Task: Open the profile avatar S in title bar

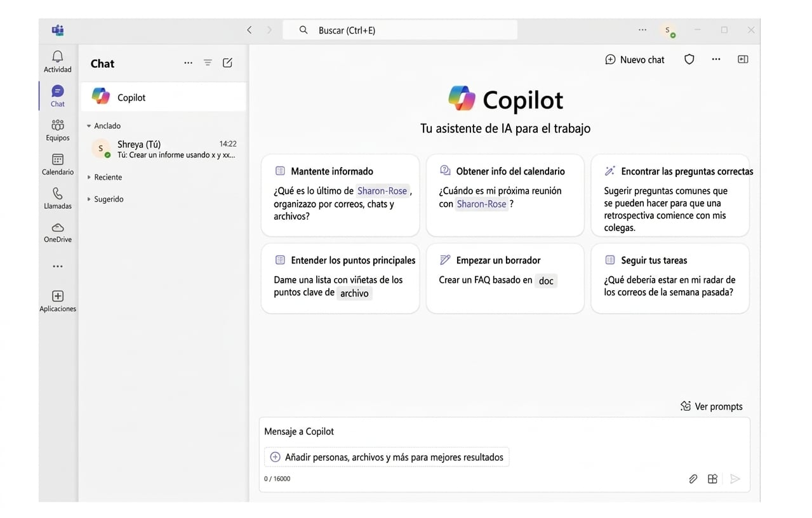Action: tap(667, 30)
